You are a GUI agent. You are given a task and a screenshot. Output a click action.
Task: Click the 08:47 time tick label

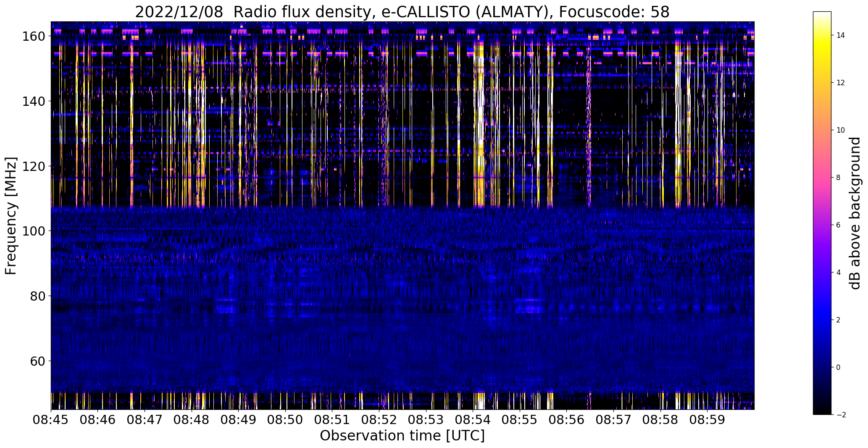(x=145, y=419)
